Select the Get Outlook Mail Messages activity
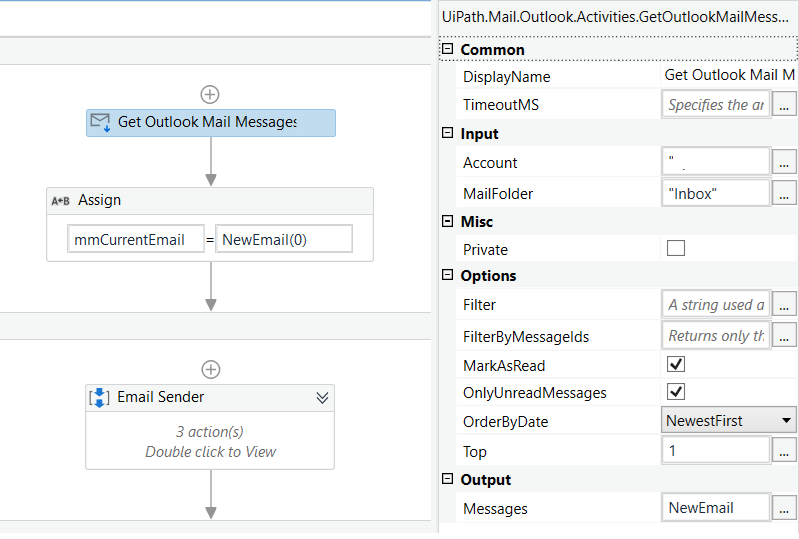The image size is (799, 539). [210, 123]
